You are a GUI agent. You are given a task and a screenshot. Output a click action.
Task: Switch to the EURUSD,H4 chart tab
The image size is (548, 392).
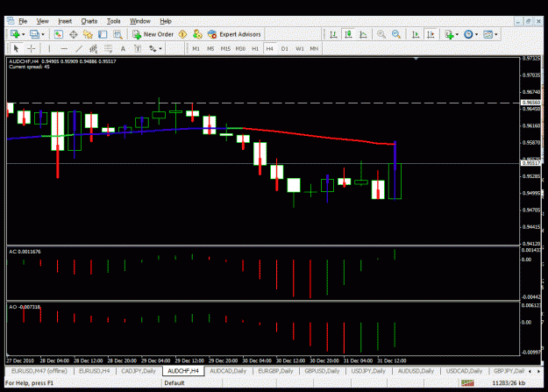(x=95, y=371)
